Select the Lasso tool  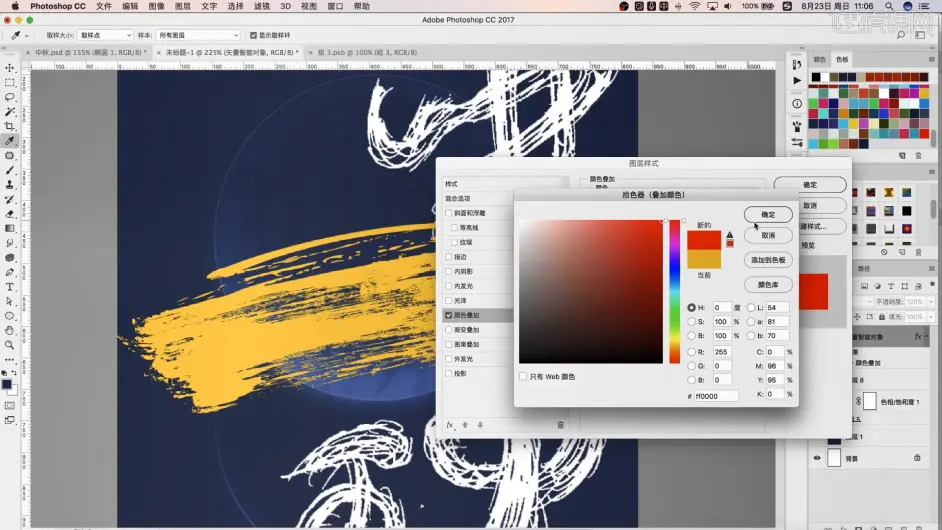[x=10, y=97]
